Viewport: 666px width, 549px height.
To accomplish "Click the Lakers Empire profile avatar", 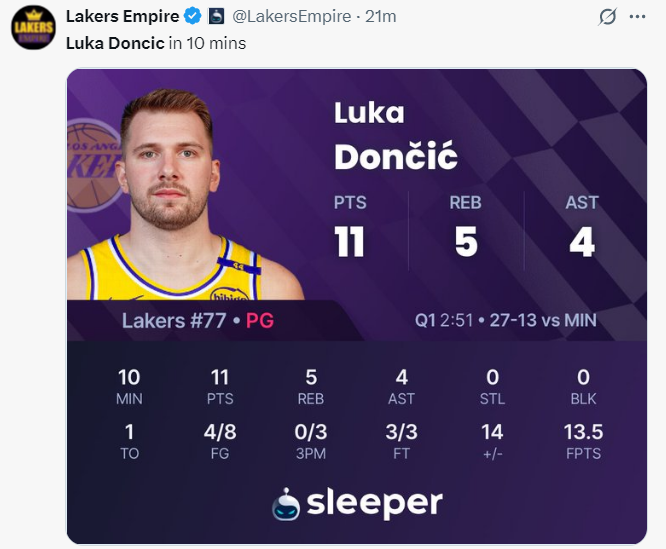I will [33, 26].
